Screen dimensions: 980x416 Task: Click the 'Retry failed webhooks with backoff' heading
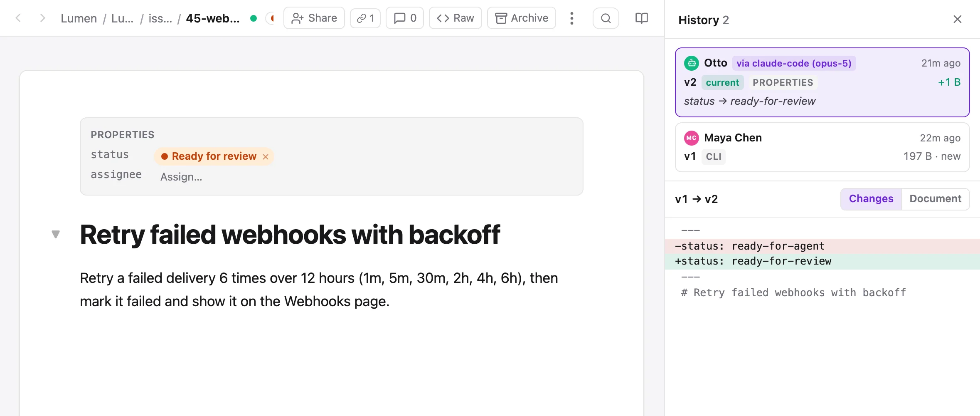(290, 235)
